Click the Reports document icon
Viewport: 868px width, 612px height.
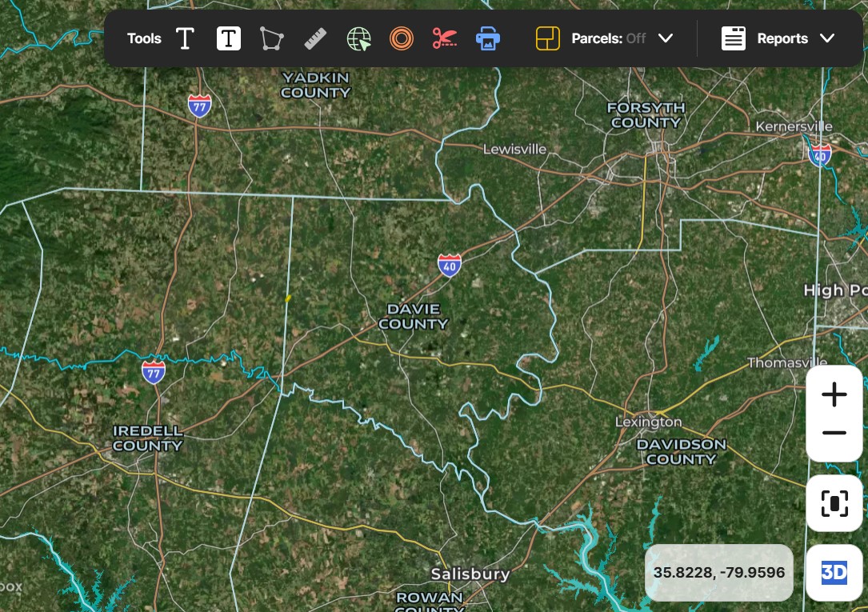734,38
